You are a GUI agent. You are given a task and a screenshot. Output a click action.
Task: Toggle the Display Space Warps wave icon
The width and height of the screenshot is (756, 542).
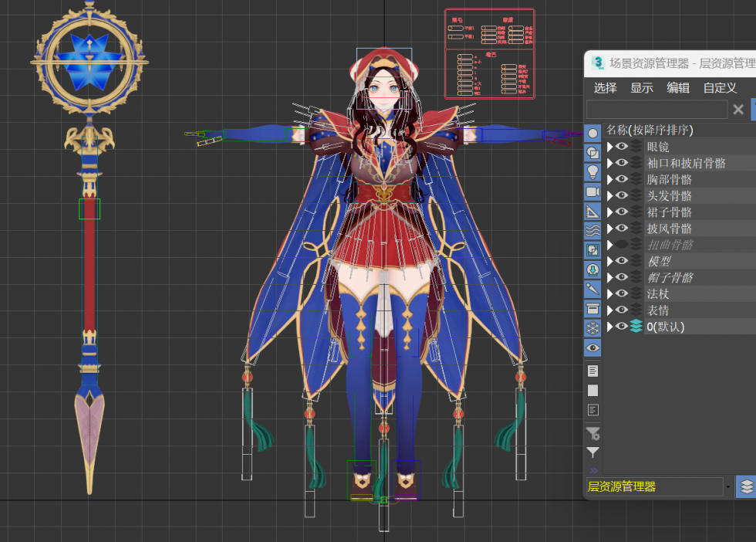592,231
